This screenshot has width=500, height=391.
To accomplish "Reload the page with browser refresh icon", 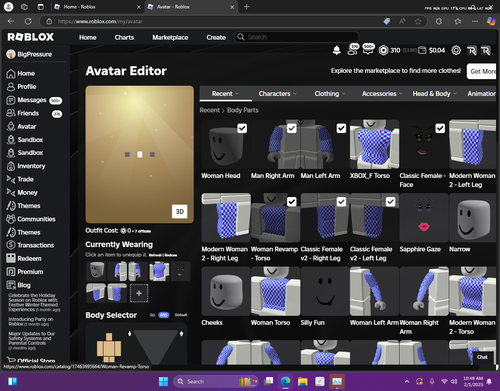I will (x=28, y=21).
